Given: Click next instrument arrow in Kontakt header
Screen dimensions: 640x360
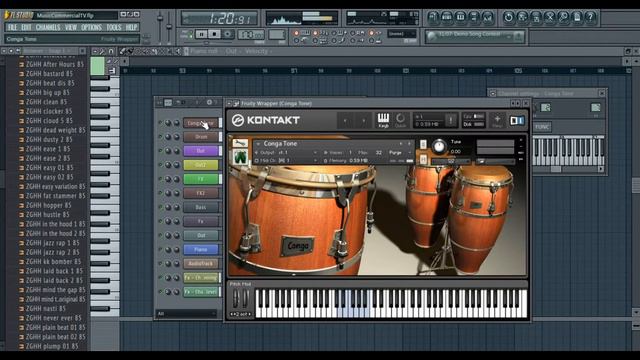Looking at the screenshot, I should (x=363, y=121).
